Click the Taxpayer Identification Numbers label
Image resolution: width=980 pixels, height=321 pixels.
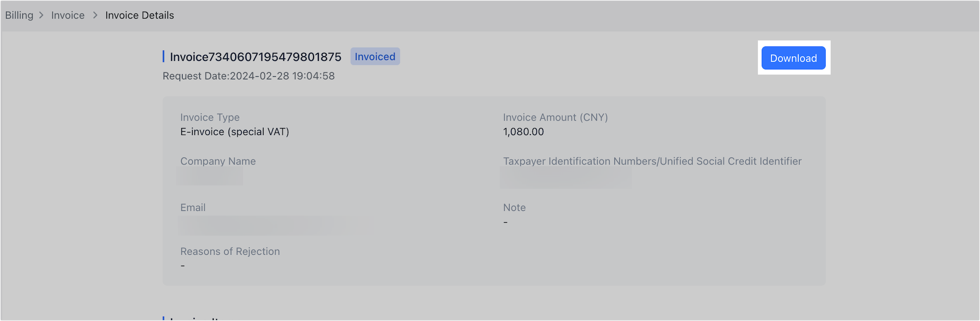click(x=652, y=161)
